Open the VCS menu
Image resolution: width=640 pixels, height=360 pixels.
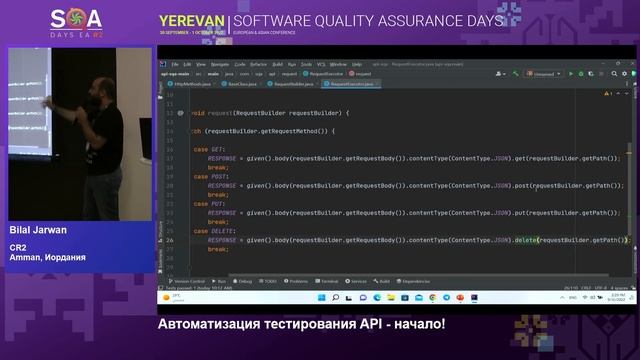pyautogui.click(x=321, y=64)
